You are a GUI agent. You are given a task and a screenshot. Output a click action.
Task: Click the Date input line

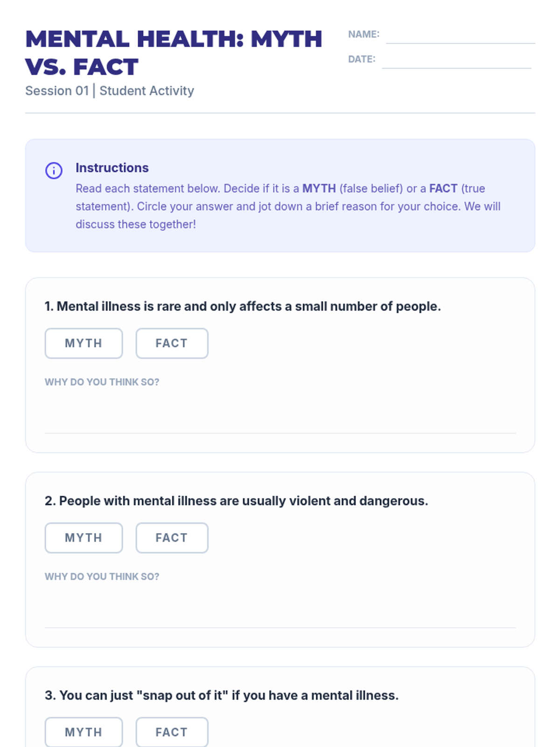coord(456,61)
